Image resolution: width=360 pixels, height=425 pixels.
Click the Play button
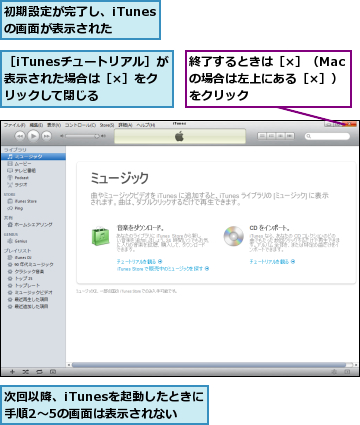tap(33, 136)
